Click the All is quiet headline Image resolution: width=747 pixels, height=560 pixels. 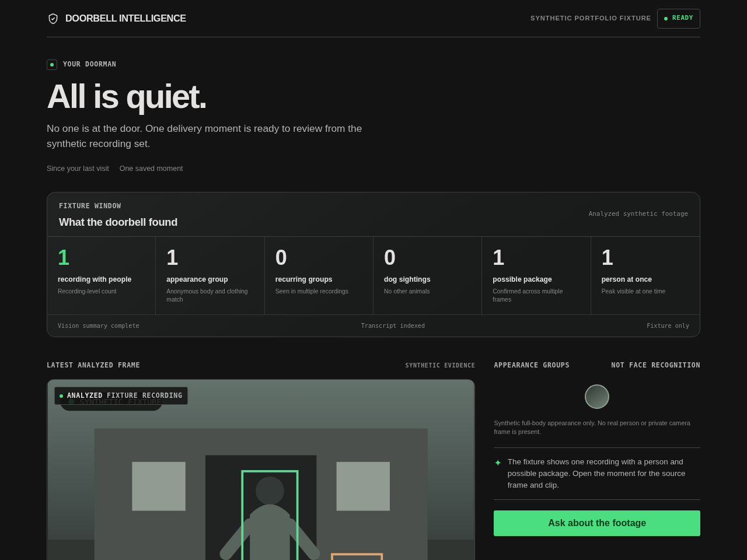(x=127, y=97)
